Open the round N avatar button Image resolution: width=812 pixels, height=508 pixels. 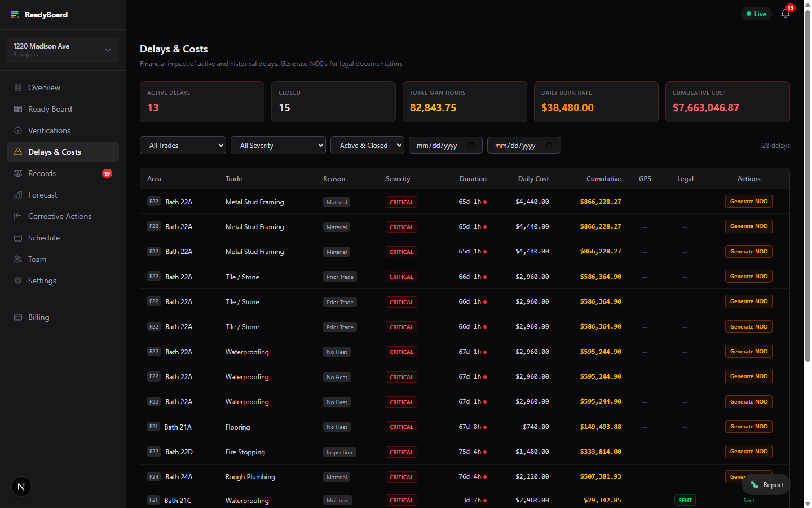point(21,487)
